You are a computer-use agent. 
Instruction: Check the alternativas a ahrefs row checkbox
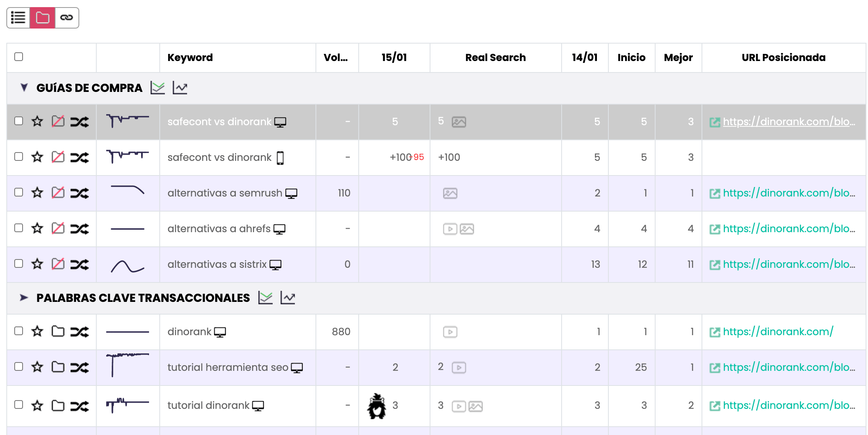19,228
